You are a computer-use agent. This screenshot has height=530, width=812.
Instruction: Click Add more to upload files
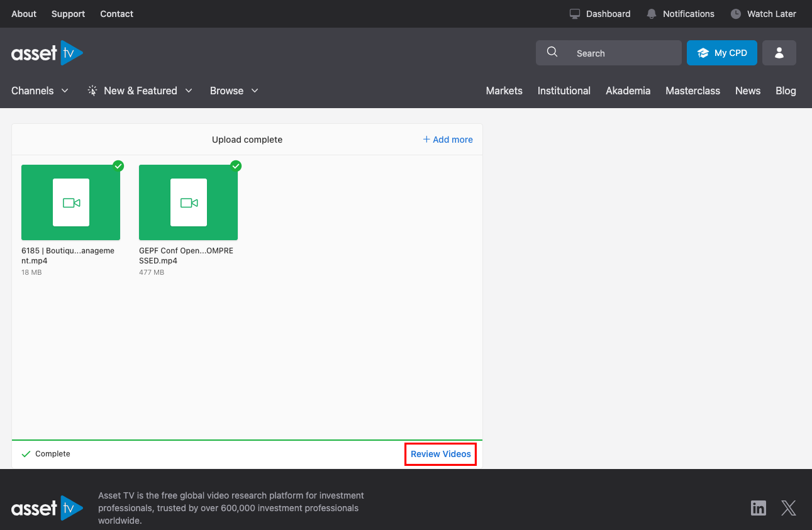(448, 140)
